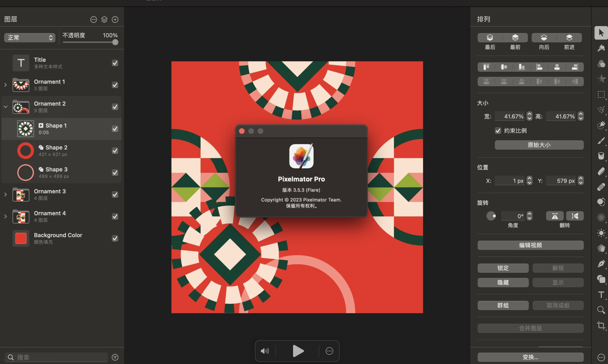Select the Crop tool
The width and height of the screenshot is (608, 364).
point(601,325)
